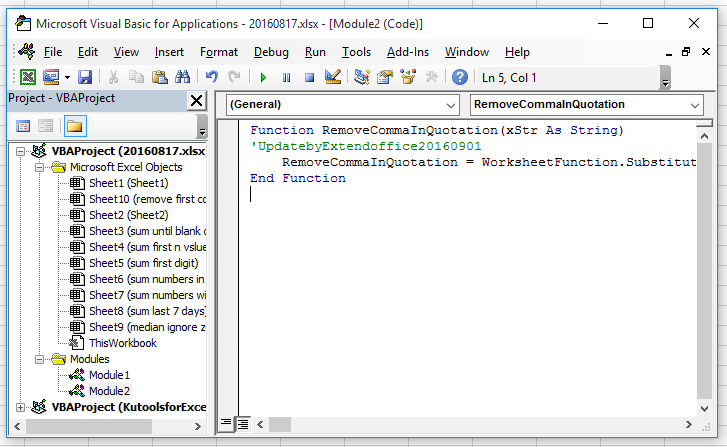Click the Reset stop icon

[x=309, y=77]
